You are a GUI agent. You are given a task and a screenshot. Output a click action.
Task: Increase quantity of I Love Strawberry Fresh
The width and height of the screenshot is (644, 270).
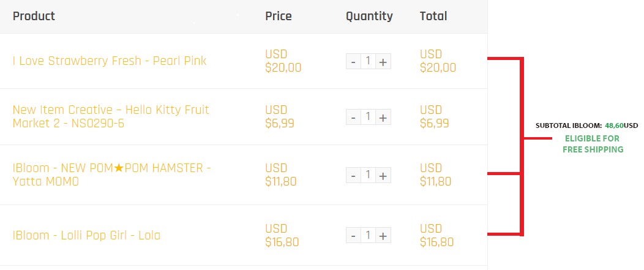click(383, 61)
